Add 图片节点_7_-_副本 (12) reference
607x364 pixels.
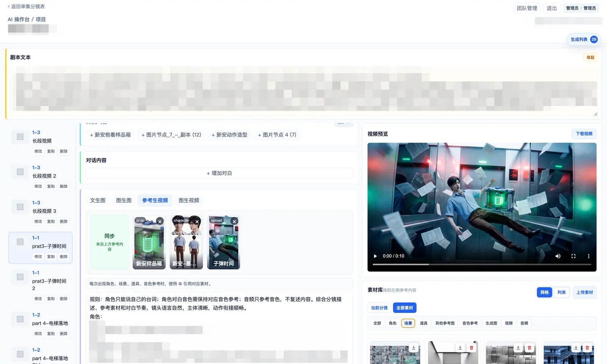171,135
